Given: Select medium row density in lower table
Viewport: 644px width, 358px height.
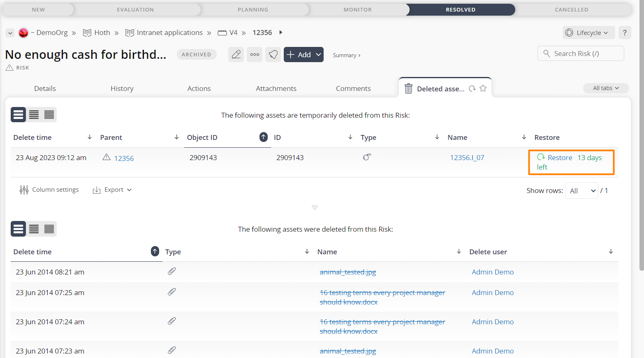Looking at the screenshot, I should click(34, 229).
